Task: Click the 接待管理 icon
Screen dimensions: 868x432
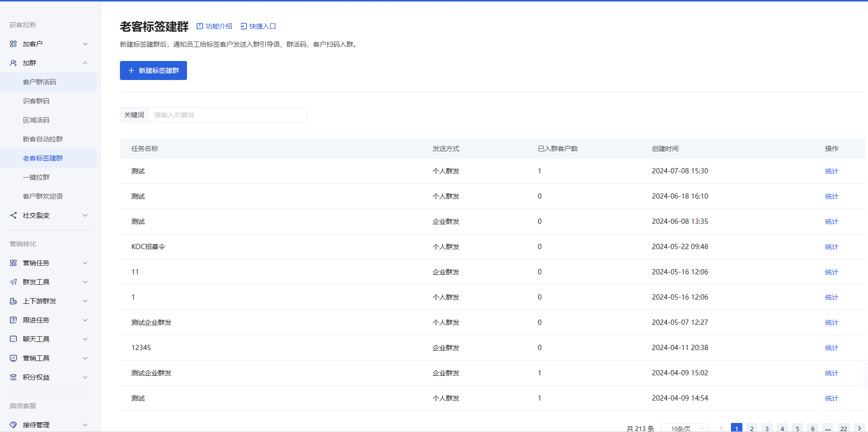Action: pos(13,425)
